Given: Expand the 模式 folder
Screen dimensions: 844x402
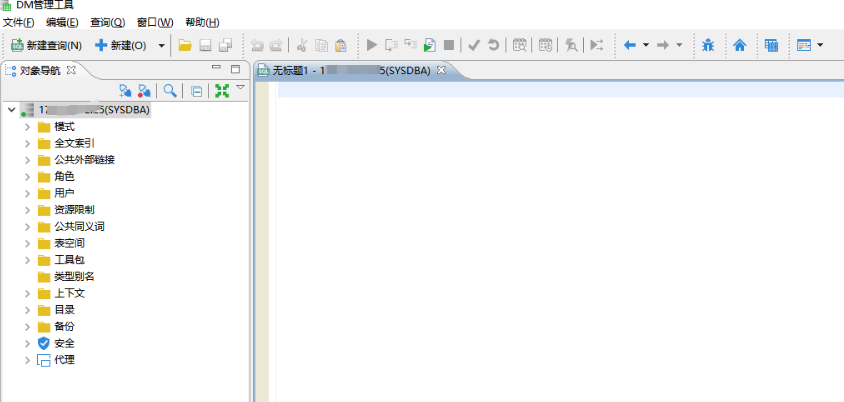Looking at the screenshot, I should coord(28,127).
